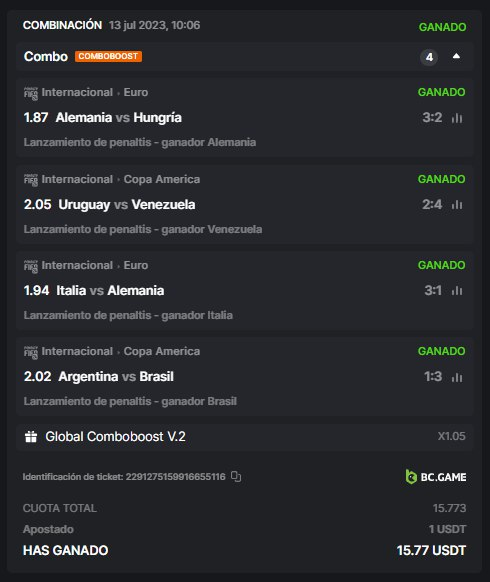Click FIFA league icon beside Uruguay match

(31, 180)
